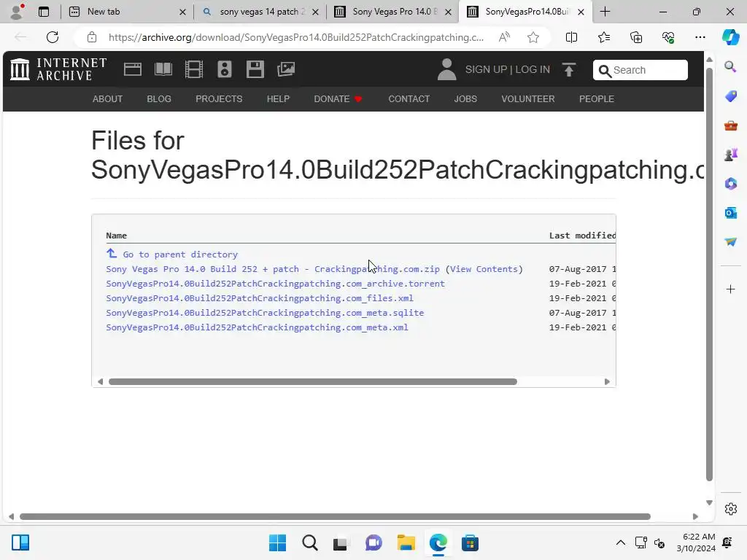Image resolution: width=747 pixels, height=560 pixels.
Task: Open the JOBS menu item
Action: [x=465, y=99]
